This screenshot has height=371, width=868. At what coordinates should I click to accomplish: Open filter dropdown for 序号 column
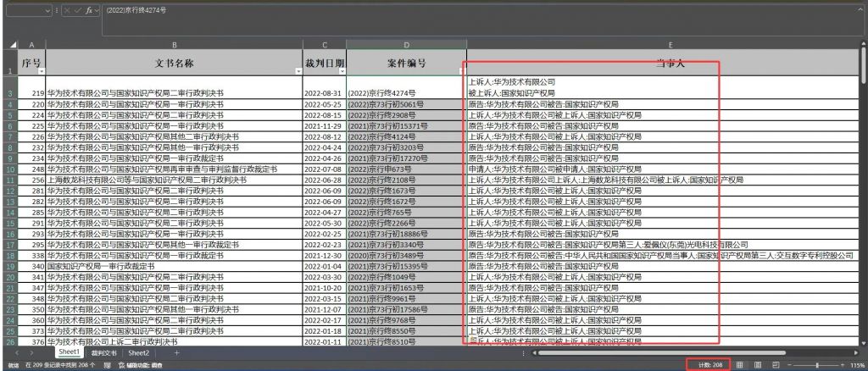[x=42, y=71]
